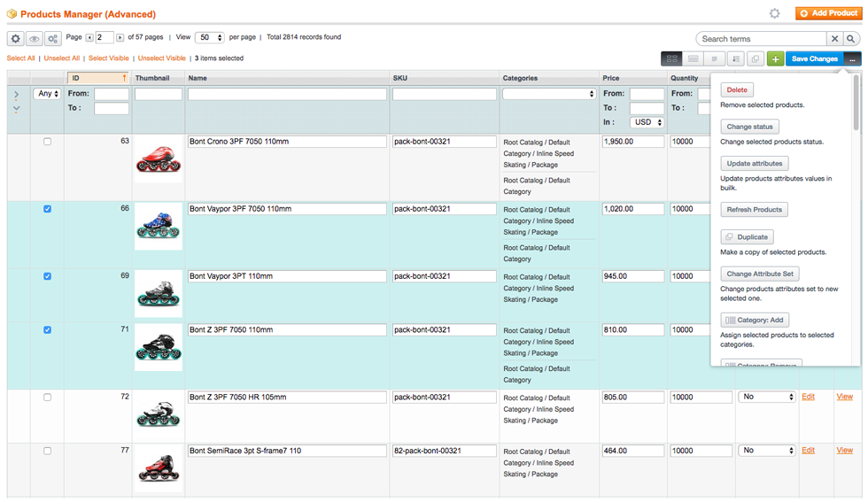
Task: Uncheck the Bont Vaypor 3PT 110mm checkbox
Action: 48,276
